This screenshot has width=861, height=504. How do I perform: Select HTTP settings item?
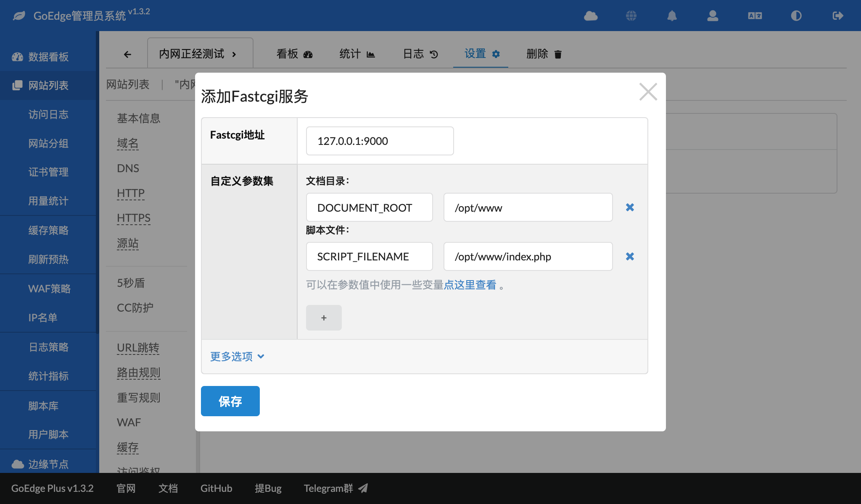tap(131, 193)
